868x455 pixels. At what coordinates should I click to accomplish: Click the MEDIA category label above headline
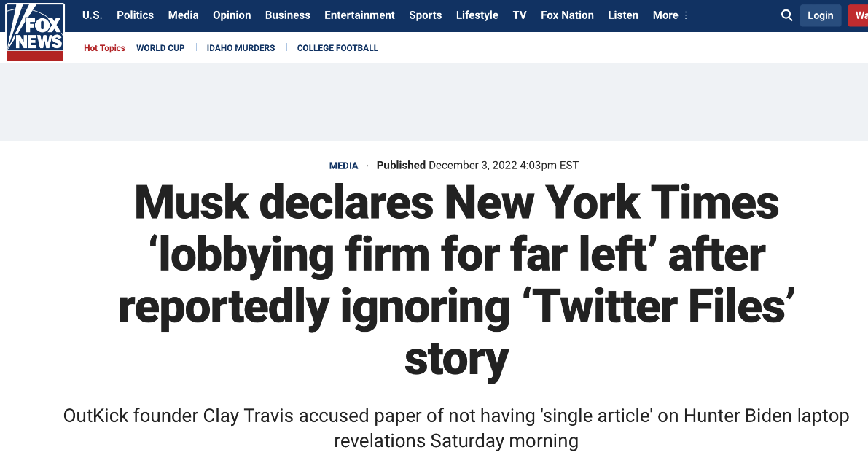(344, 166)
